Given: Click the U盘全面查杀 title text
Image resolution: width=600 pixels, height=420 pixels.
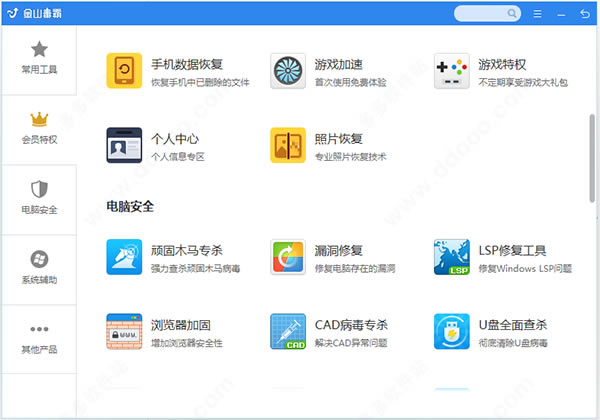Looking at the screenshot, I should point(513,325).
